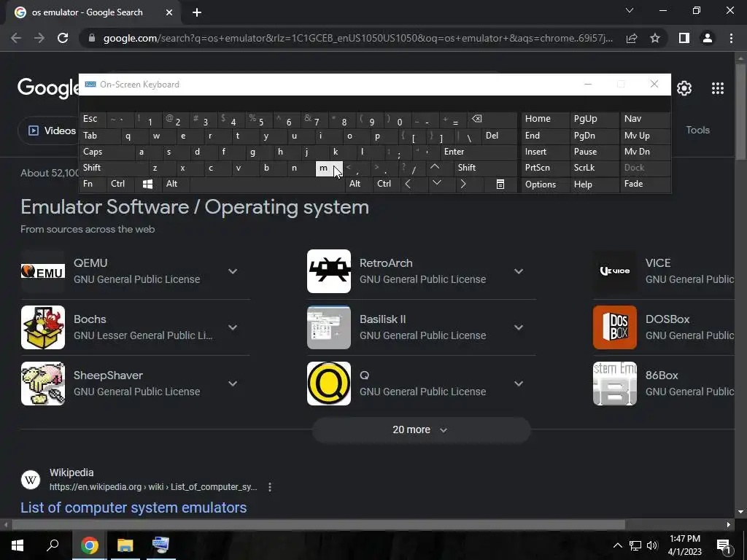The height and width of the screenshot is (560, 747).
Task: Open the DOSBox logo thumbnail
Action: click(x=614, y=327)
